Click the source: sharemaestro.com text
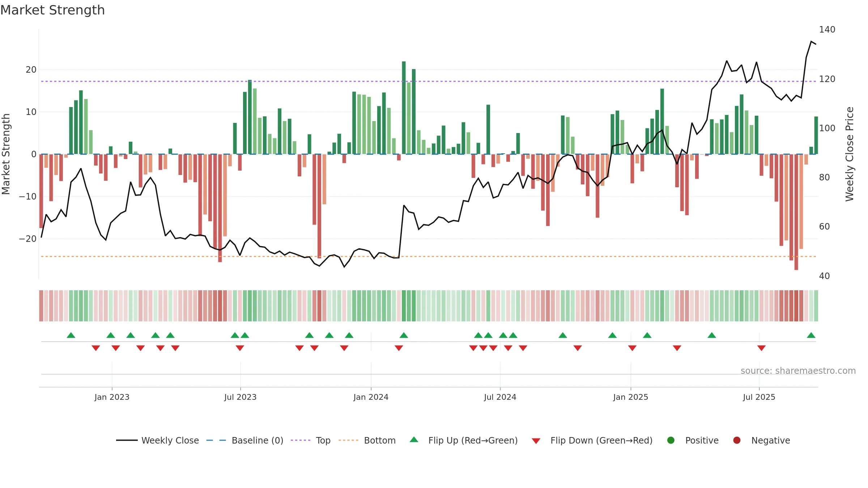Screen dimensions: 868x488 798,371
